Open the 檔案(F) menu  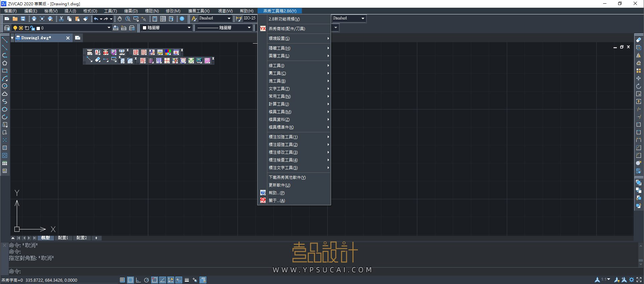tap(10, 11)
